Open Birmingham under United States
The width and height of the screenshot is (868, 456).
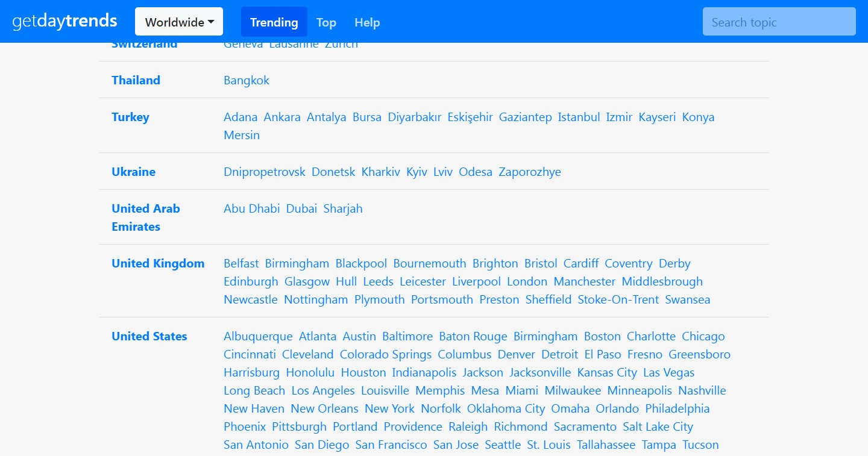point(546,336)
